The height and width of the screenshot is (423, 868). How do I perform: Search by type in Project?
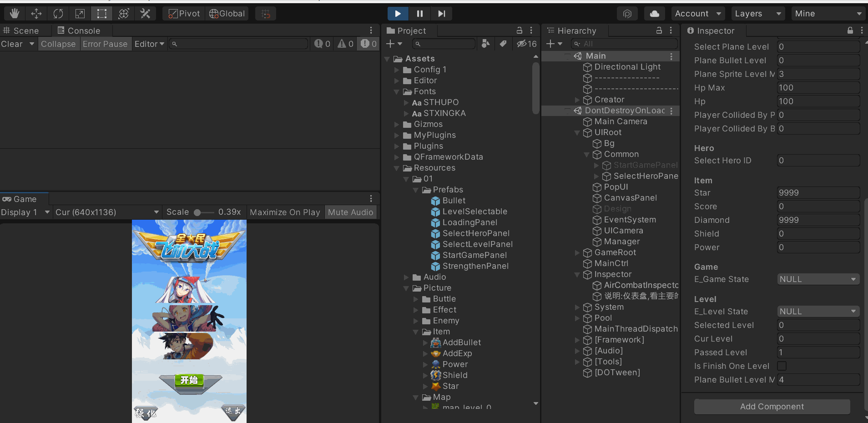click(486, 44)
